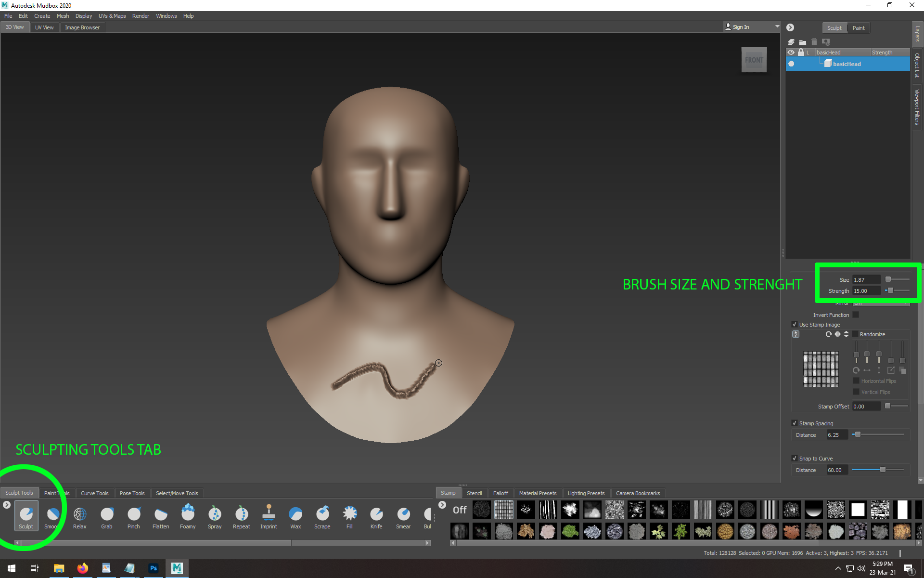Switch to the Select/Move Tools tab
This screenshot has height=578, width=924.
[x=177, y=493]
